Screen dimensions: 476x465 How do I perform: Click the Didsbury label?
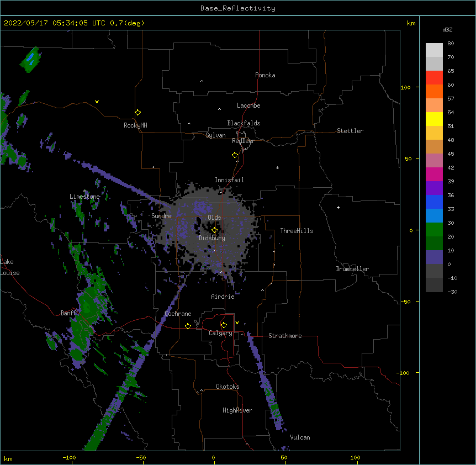(212, 238)
